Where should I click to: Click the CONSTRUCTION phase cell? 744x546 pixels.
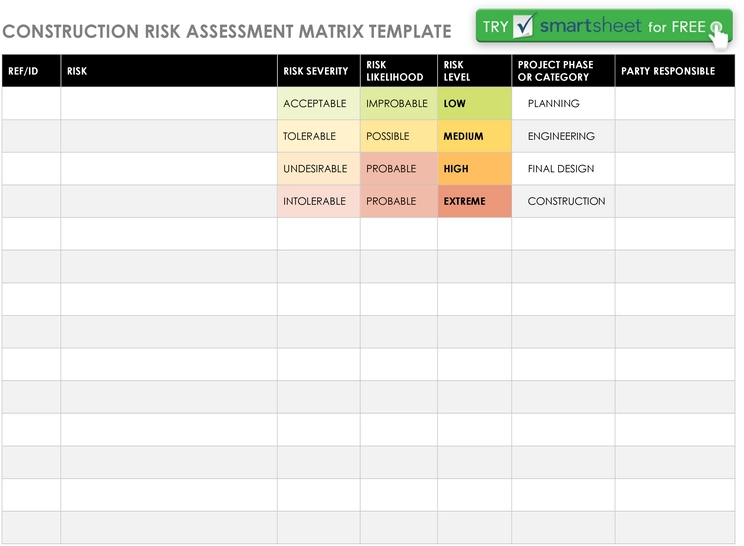click(563, 201)
